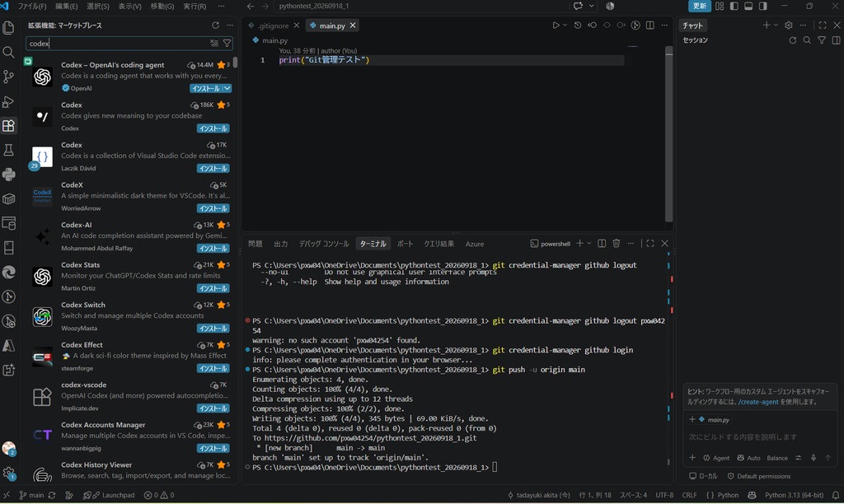Toggle the secondary side bar layout icon
844x504 pixels.
[763, 6]
